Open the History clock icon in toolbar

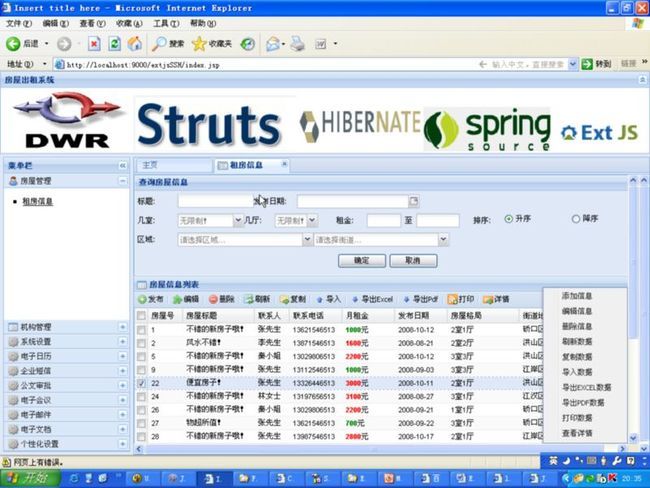[247, 44]
